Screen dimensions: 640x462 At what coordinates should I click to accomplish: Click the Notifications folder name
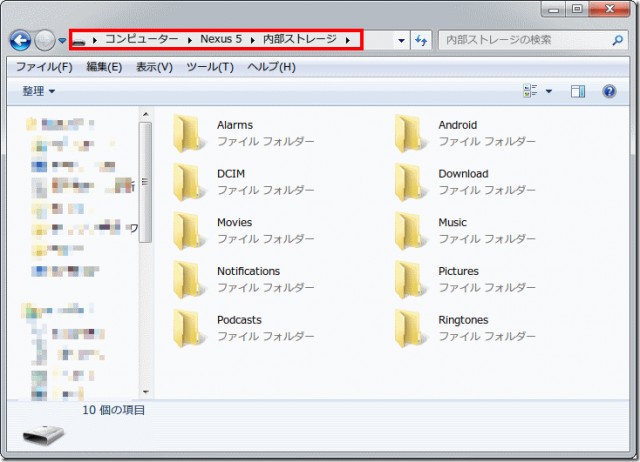click(248, 271)
